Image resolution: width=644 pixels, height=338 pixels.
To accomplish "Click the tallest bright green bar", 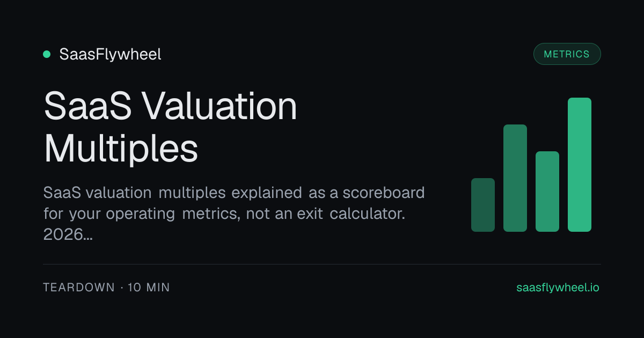I will 580,165.
